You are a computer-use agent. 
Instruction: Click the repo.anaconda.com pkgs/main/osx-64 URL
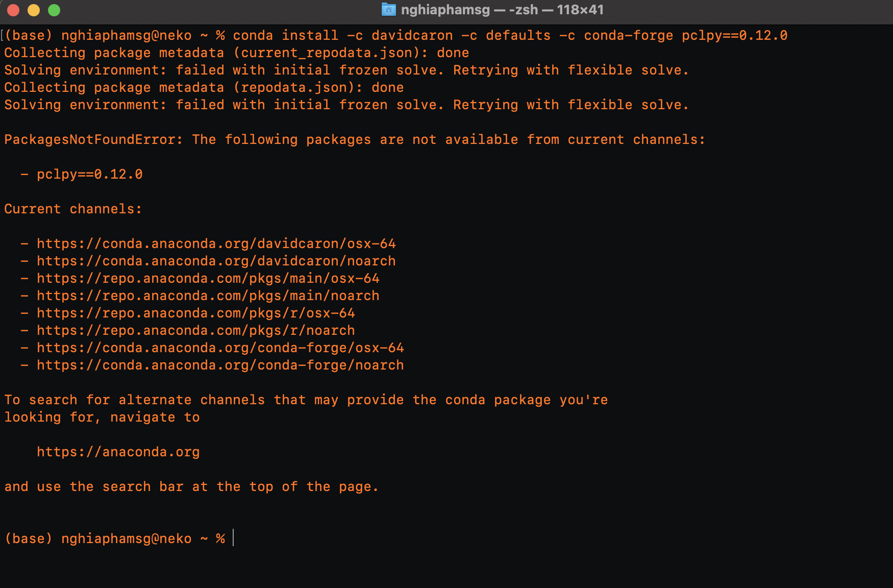pos(208,278)
